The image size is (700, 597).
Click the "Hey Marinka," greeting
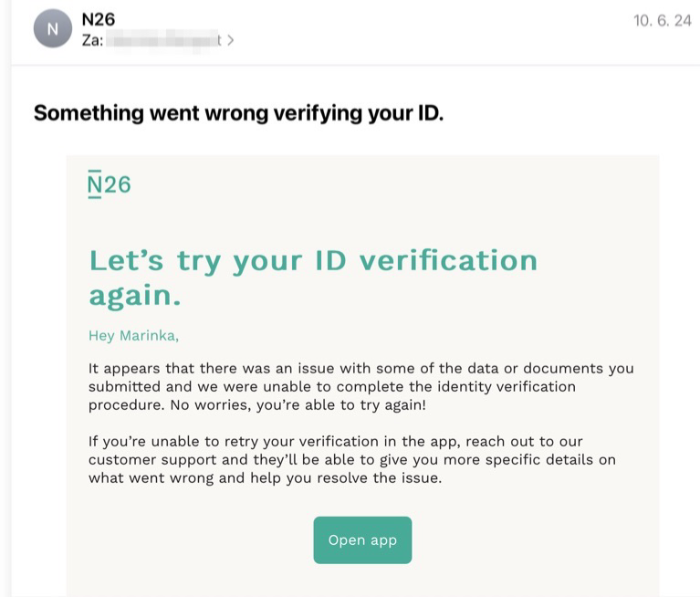(133, 335)
